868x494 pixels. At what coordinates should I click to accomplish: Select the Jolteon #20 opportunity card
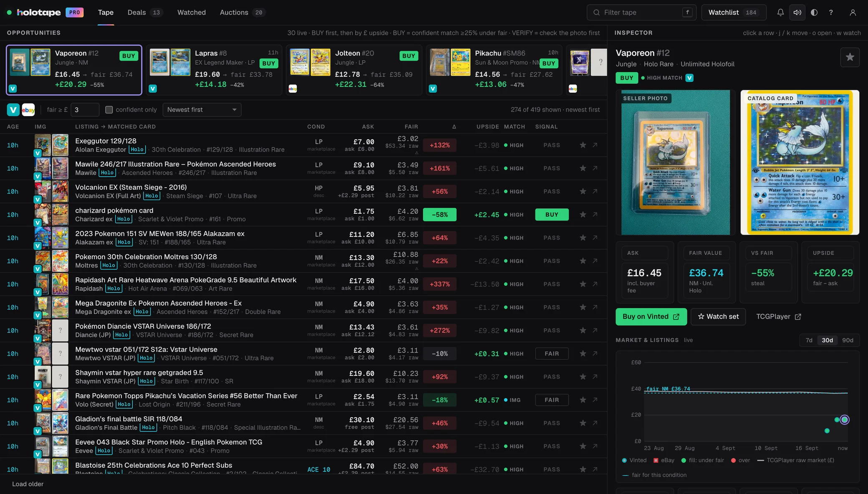[354, 70]
